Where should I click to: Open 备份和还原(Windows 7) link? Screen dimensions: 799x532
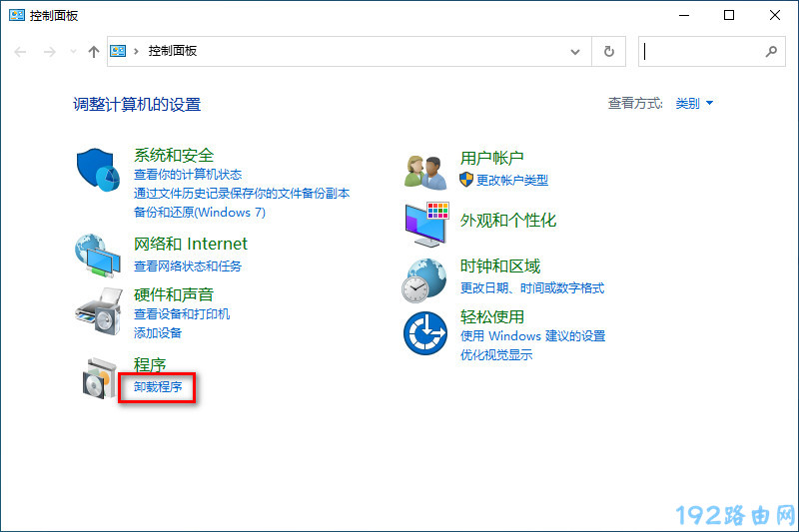pos(200,212)
